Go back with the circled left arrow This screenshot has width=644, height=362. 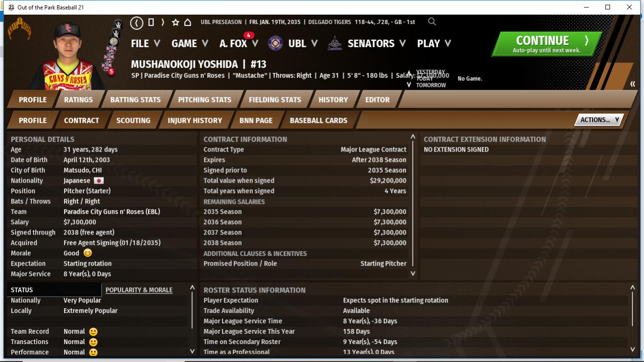pyautogui.click(x=137, y=22)
